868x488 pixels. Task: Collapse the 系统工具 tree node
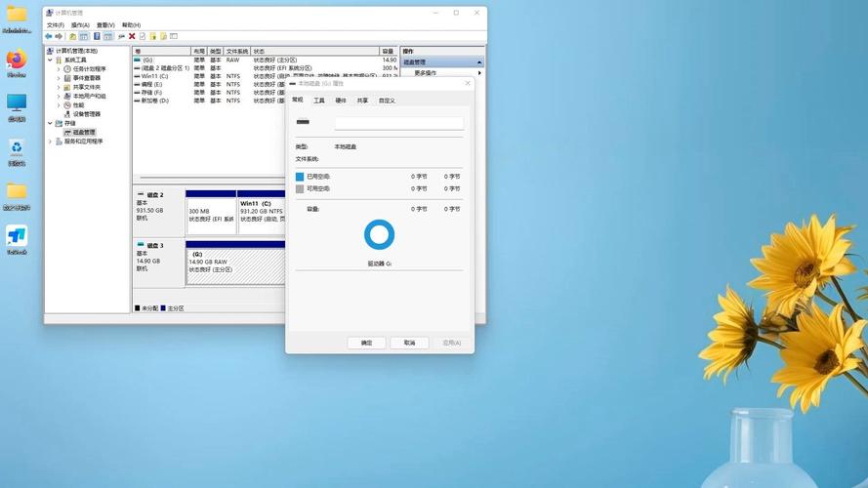[50, 60]
